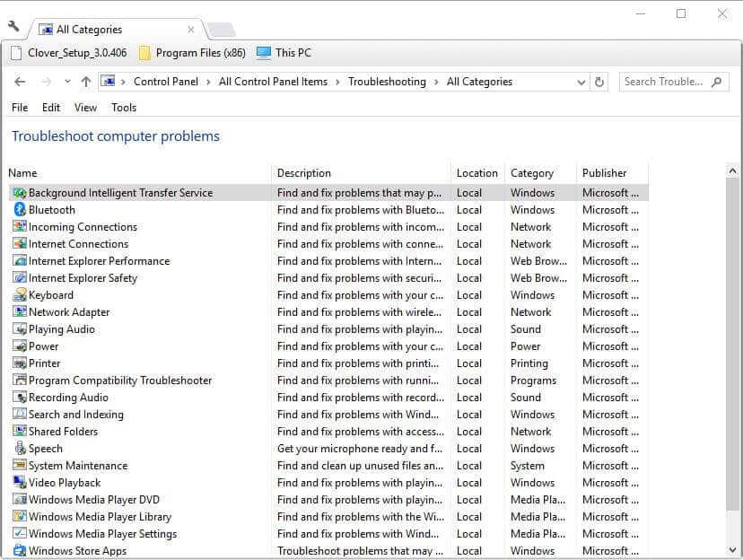Open the Video Playback troubleshooter icon
Image resolution: width=743 pixels, height=560 pixels.
pyautogui.click(x=20, y=482)
